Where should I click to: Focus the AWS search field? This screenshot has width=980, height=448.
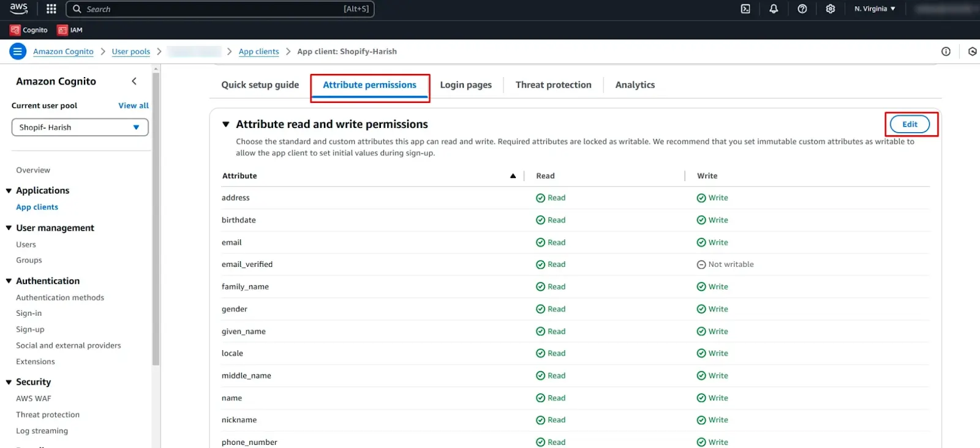coord(220,9)
